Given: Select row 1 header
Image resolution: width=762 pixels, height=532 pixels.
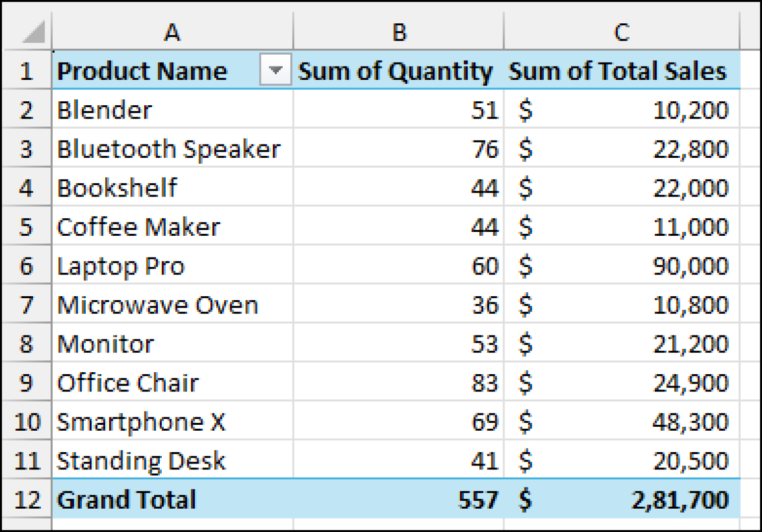Looking at the screenshot, I should [x=26, y=71].
